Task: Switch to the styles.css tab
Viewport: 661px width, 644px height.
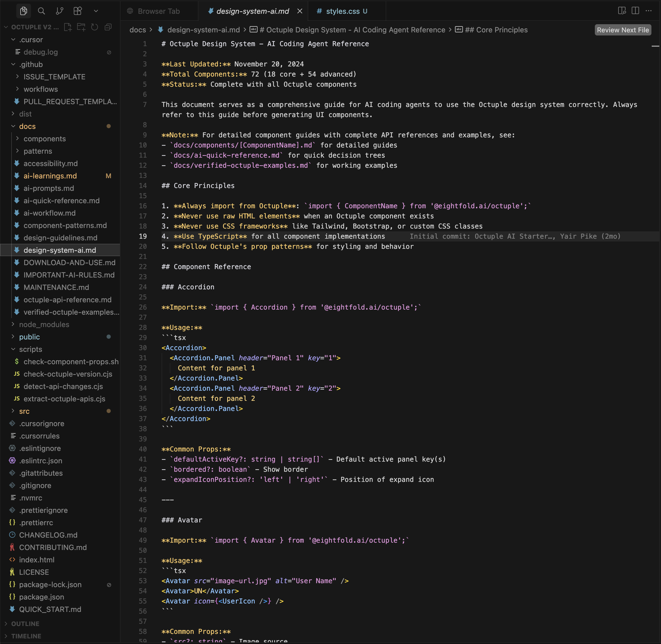Action: point(342,11)
